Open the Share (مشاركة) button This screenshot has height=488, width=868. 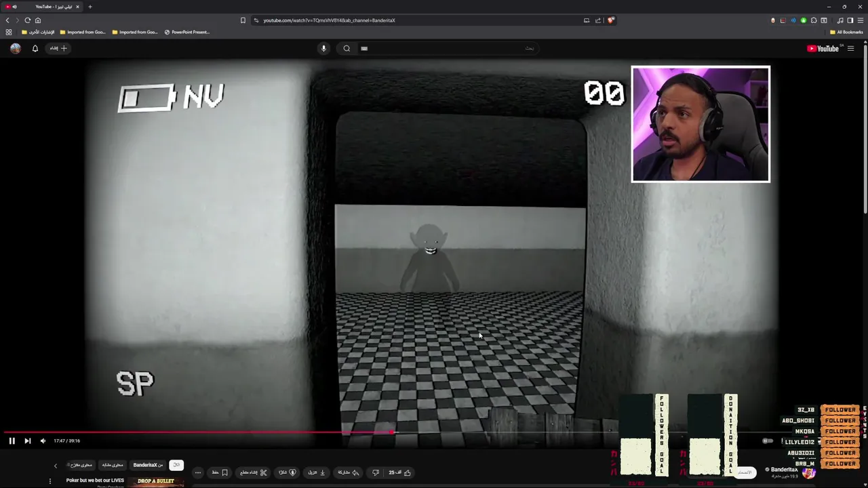pyautogui.click(x=348, y=472)
